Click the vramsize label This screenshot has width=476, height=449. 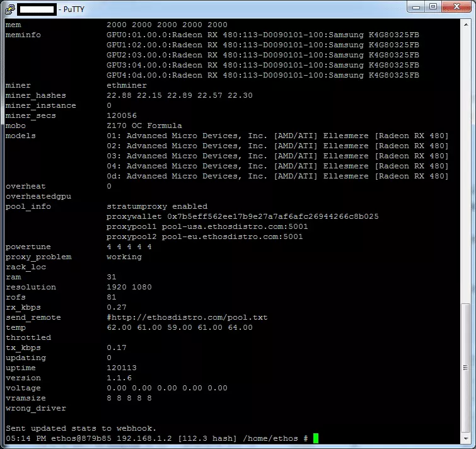[x=25, y=398]
